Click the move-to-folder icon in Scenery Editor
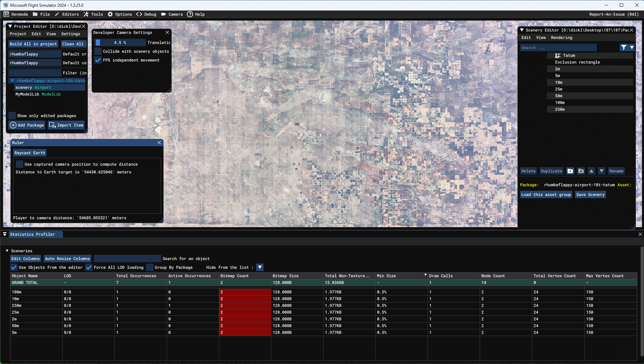 click(581, 171)
